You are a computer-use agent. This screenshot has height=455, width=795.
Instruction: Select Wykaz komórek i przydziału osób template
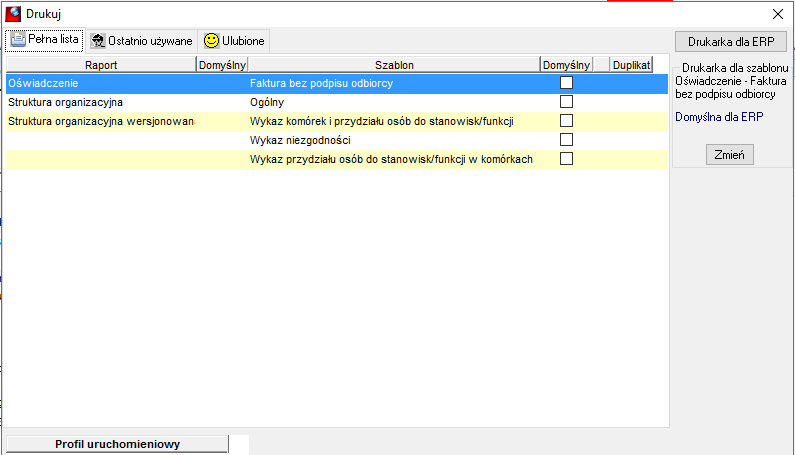(381, 121)
